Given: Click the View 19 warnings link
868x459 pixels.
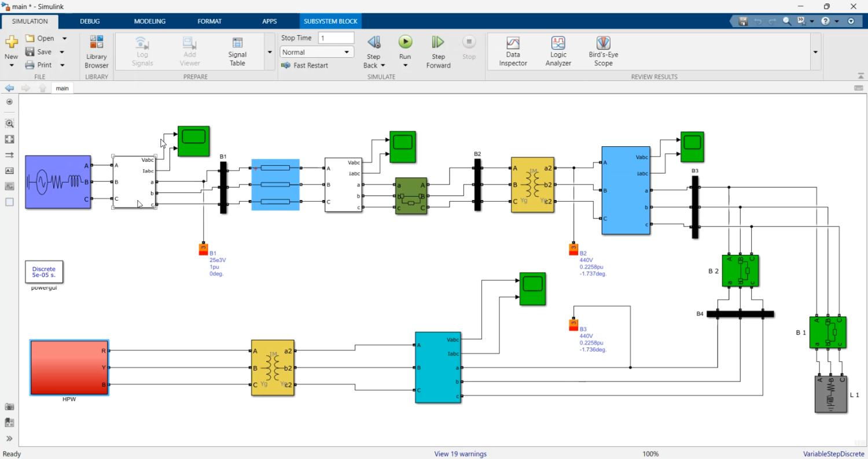Looking at the screenshot, I should pos(460,454).
